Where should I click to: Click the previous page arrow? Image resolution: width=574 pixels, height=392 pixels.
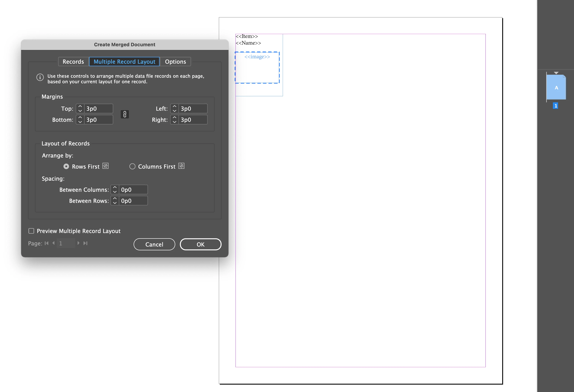pos(53,243)
